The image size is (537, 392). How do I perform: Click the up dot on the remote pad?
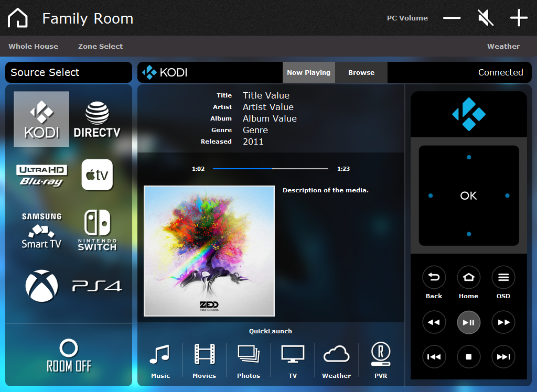(x=469, y=157)
